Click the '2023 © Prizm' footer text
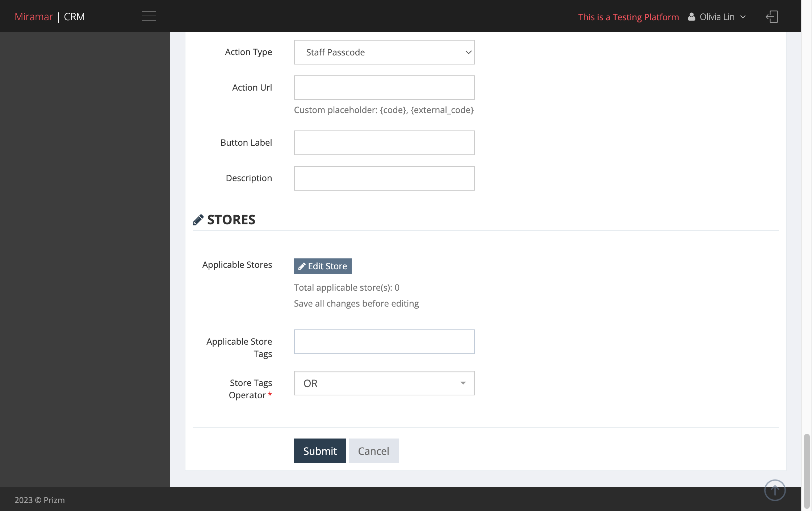This screenshot has width=812, height=511. click(x=39, y=500)
